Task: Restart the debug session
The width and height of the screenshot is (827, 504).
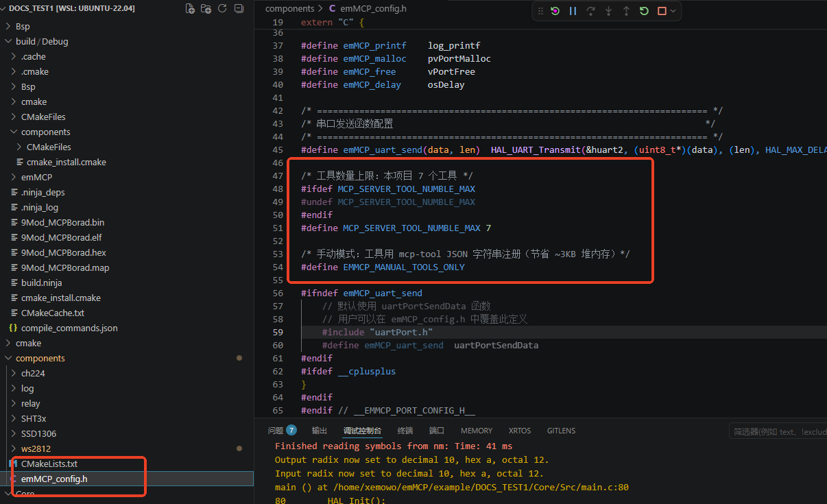Action: click(x=644, y=11)
